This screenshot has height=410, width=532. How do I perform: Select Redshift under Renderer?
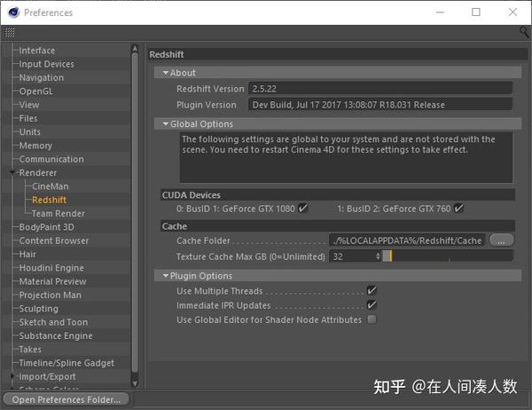[x=49, y=200]
